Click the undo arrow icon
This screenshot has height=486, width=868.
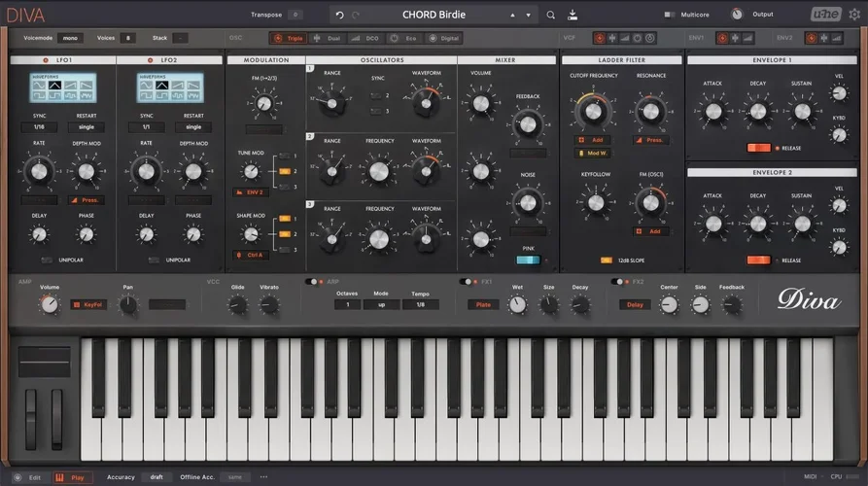pyautogui.click(x=338, y=15)
